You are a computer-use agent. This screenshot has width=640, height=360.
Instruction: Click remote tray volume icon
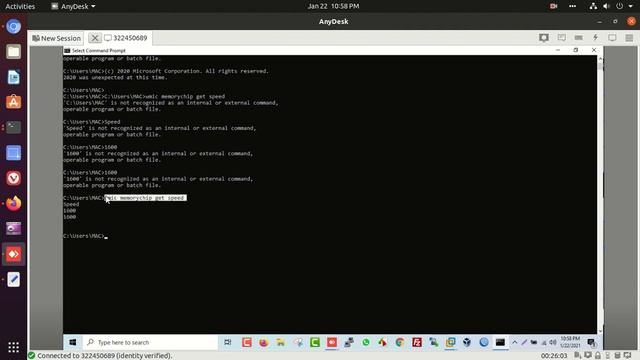click(553, 342)
